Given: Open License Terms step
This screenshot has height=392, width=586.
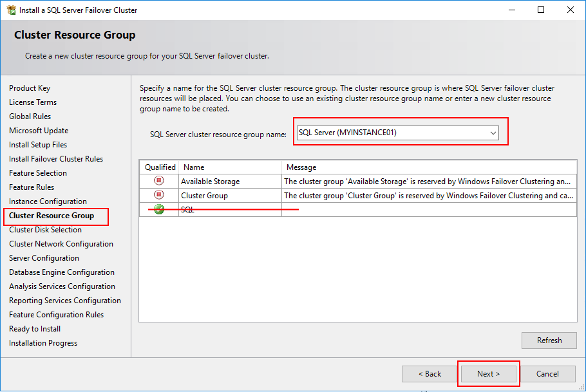Looking at the screenshot, I should point(33,102).
